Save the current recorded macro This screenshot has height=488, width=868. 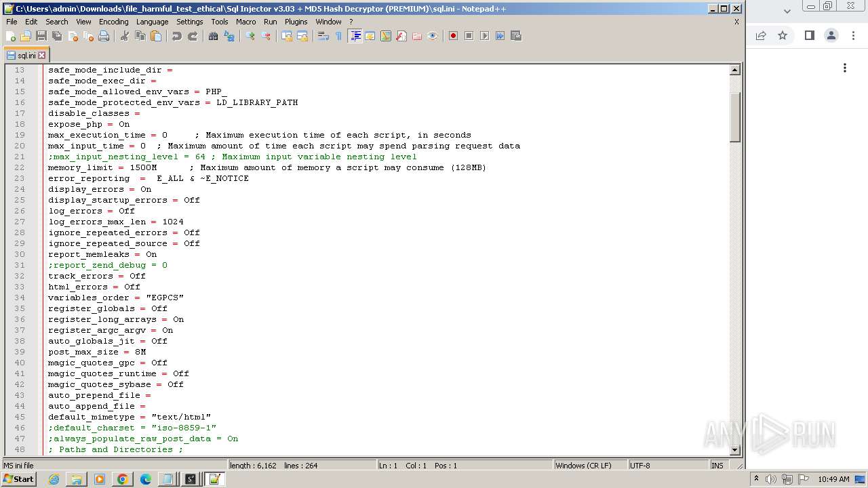[515, 36]
